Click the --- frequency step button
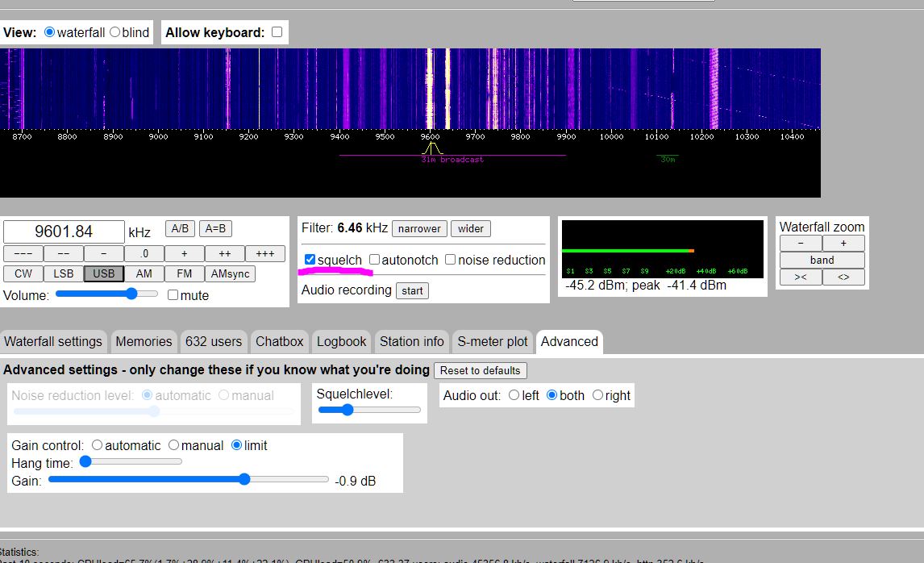The image size is (924, 563). click(x=23, y=253)
